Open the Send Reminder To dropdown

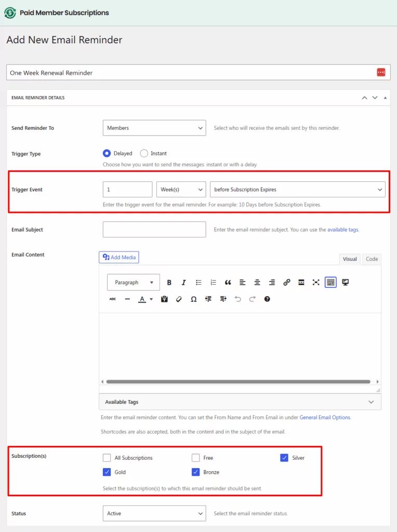pos(154,128)
